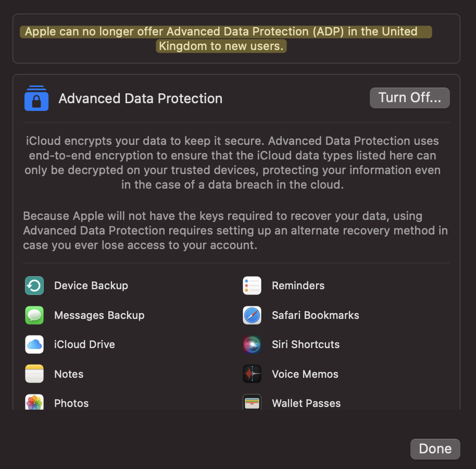Click the Messages Backup icon

[x=34, y=315]
